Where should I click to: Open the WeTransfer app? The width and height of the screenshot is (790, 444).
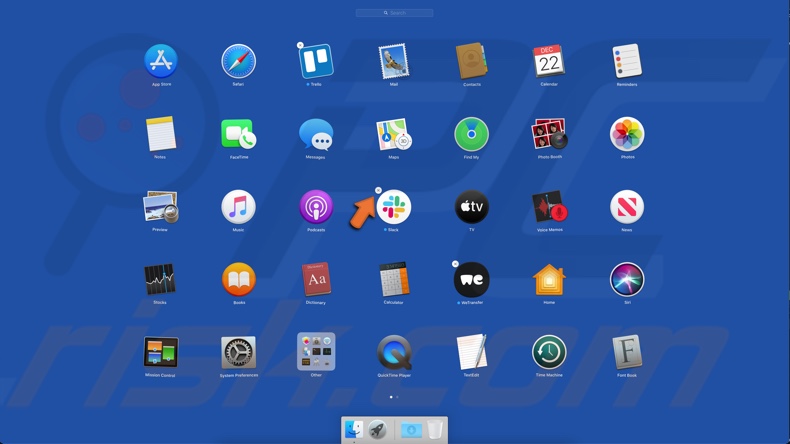(x=472, y=279)
